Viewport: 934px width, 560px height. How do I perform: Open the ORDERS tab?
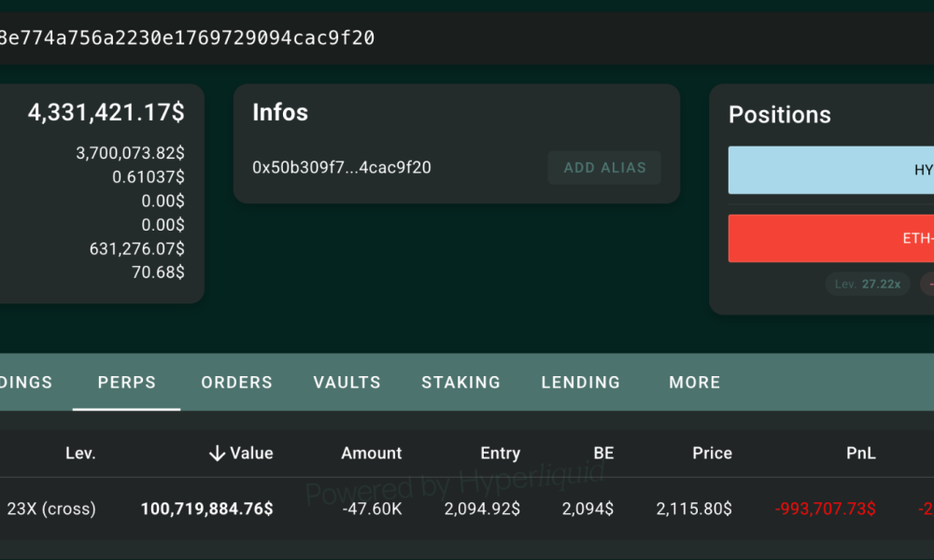236,382
